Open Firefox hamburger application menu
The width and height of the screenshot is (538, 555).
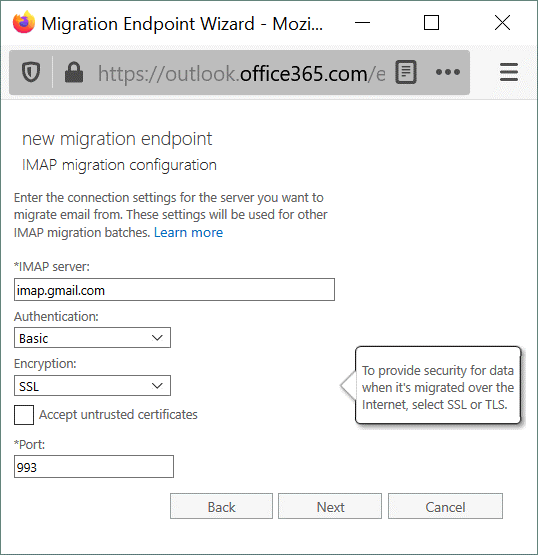(x=509, y=72)
